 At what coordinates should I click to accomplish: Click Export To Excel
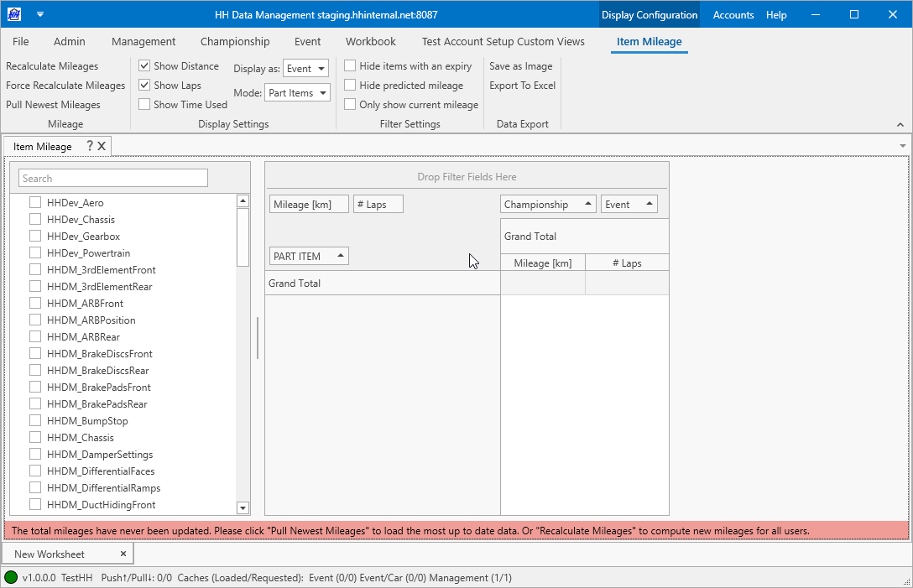[x=522, y=85]
